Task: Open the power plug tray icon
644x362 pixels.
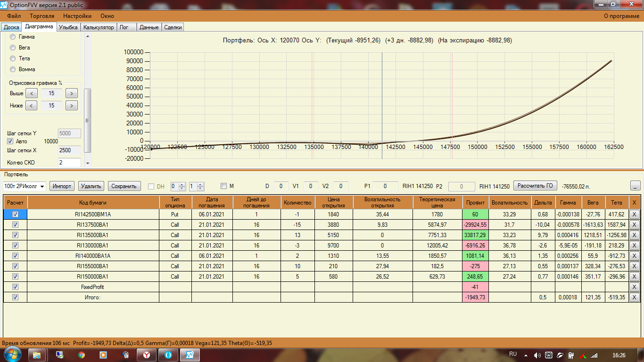Action: [571, 355]
